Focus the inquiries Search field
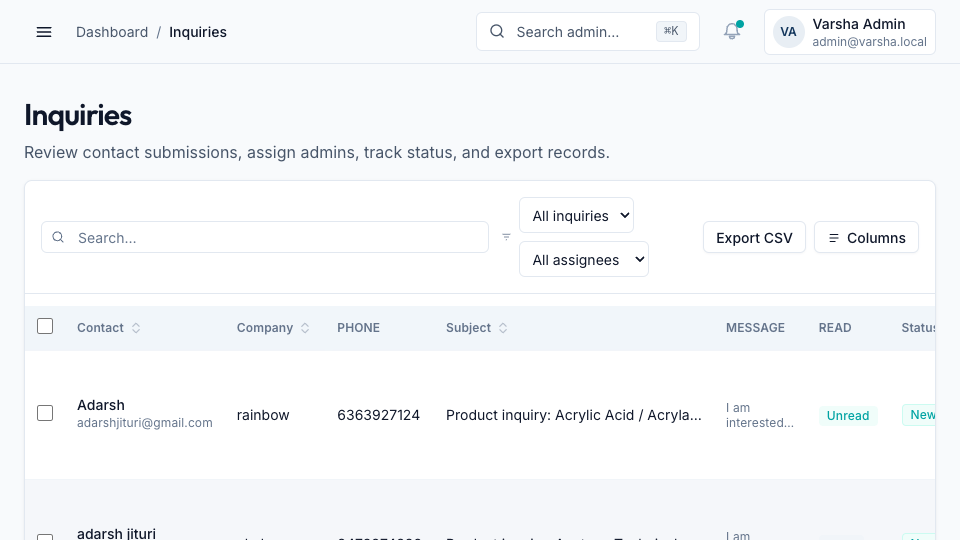Viewport: 960px width, 540px height. 265,238
